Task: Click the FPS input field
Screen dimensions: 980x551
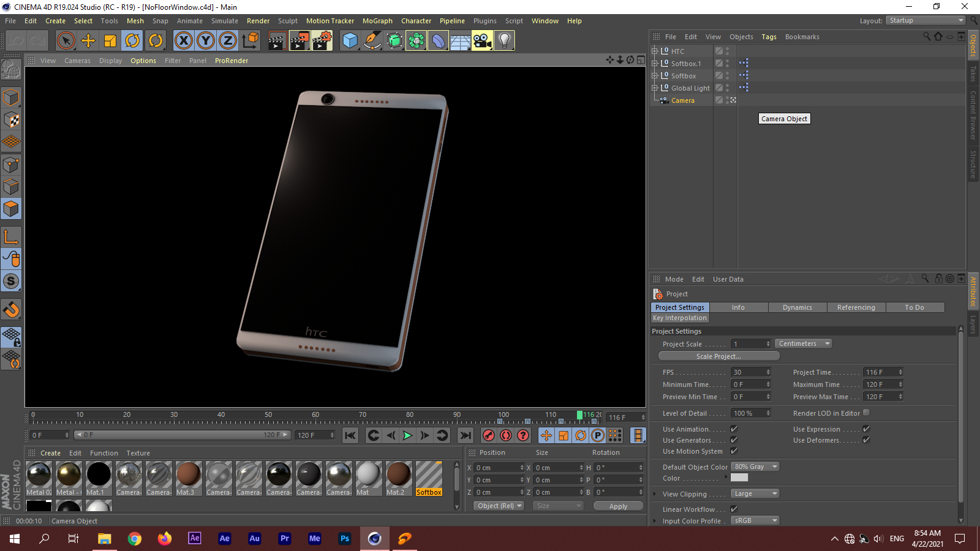Action: point(751,372)
